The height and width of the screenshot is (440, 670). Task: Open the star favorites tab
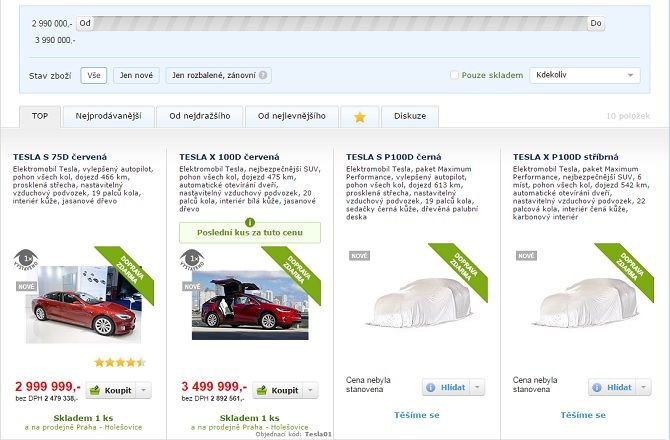tap(359, 117)
